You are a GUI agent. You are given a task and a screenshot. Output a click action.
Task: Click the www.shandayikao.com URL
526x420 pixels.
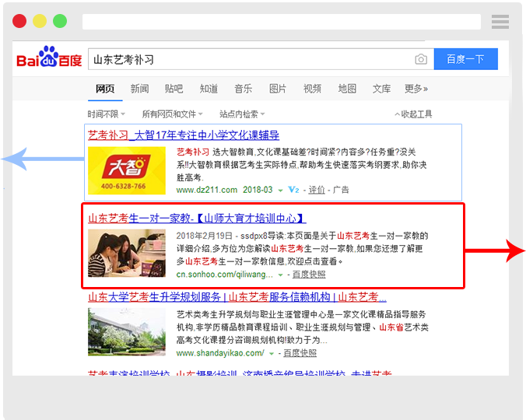click(x=220, y=353)
